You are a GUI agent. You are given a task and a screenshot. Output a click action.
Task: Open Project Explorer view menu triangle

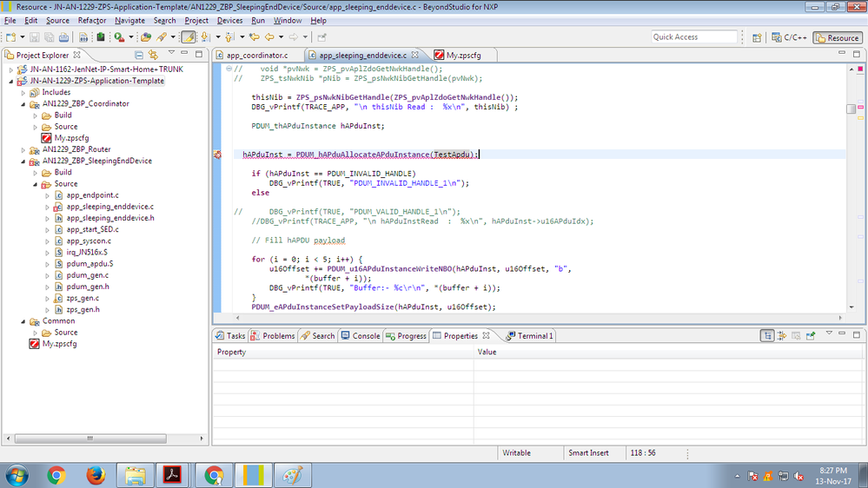coord(171,53)
